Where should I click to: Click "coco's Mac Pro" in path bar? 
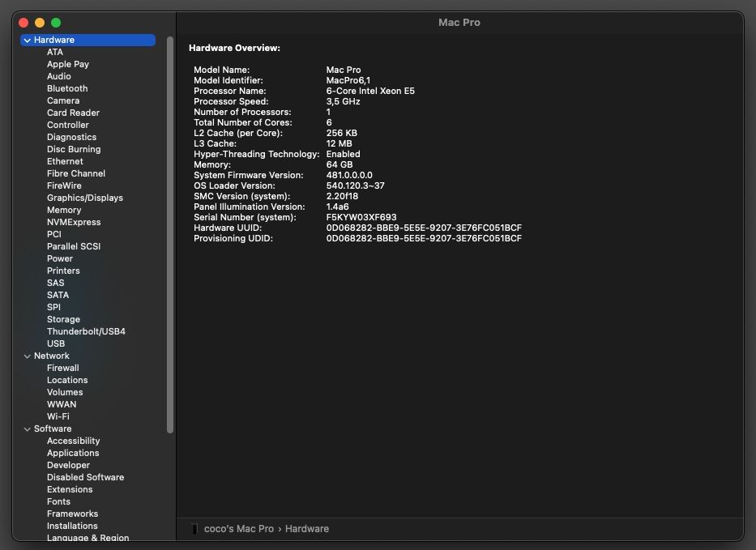click(x=239, y=529)
